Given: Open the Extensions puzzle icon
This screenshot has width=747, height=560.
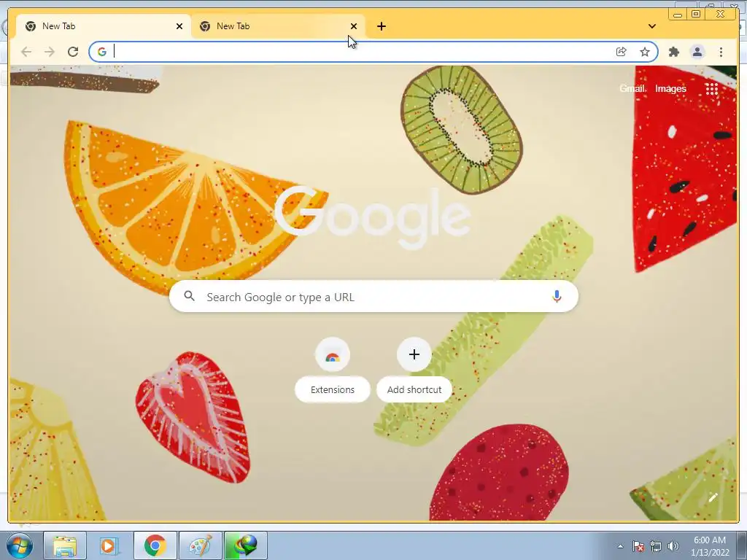Looking at the screenshot, I should click(673, 52).
